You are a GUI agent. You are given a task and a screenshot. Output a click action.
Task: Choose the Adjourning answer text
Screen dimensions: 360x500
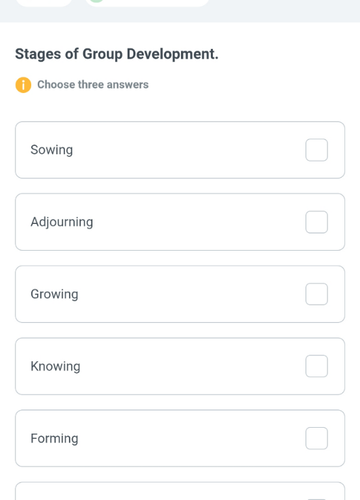(62, 222)
